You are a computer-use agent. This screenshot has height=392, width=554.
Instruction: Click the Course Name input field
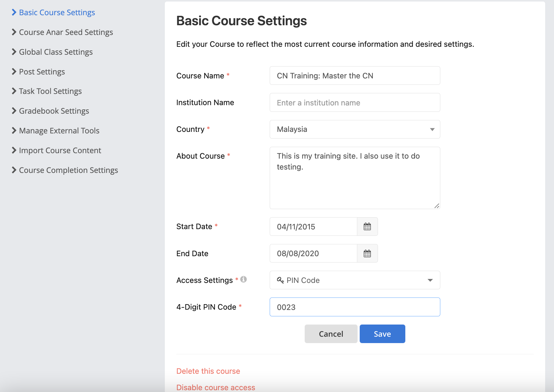(x=355, y=76)
